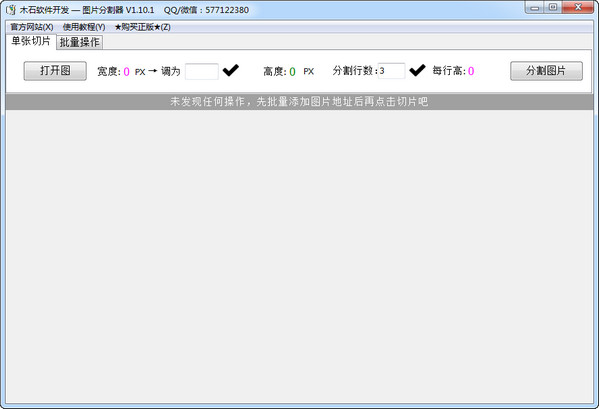Click the 打开图 button
The height and width of the screenshot is (409, 599).
[55, 71]
